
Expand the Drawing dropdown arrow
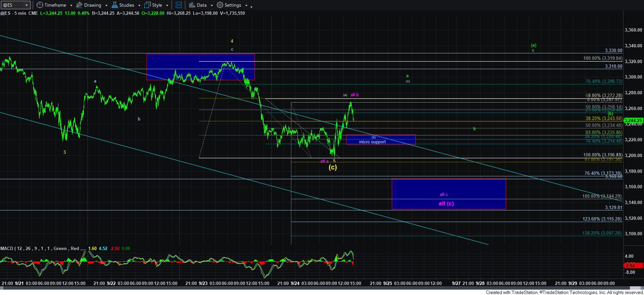coord(106,5)
